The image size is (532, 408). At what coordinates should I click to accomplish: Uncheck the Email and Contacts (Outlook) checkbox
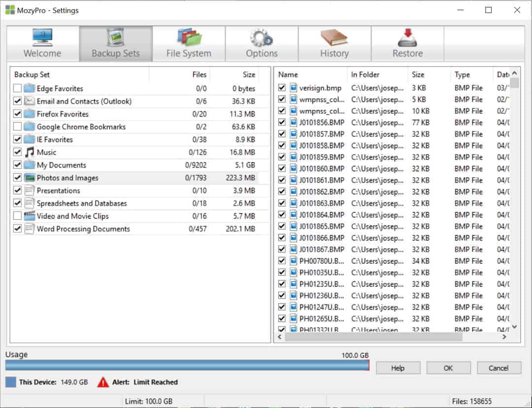[17, 101]
